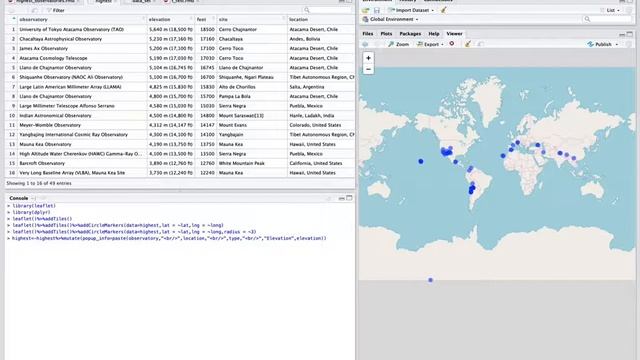
Task: Open the Import Dataset dropdown
Action: coord(411,10)
